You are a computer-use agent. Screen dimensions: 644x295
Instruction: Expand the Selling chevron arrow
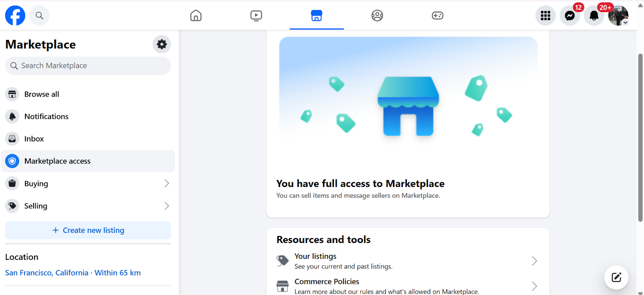pos(167,206)
